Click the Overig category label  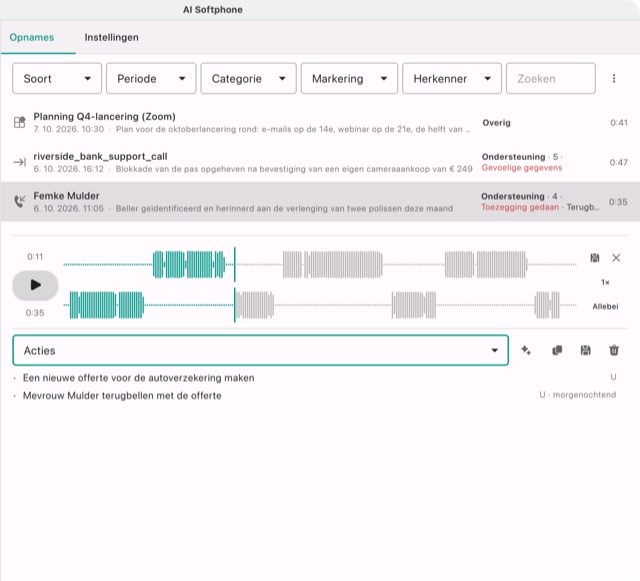[496, 122]
